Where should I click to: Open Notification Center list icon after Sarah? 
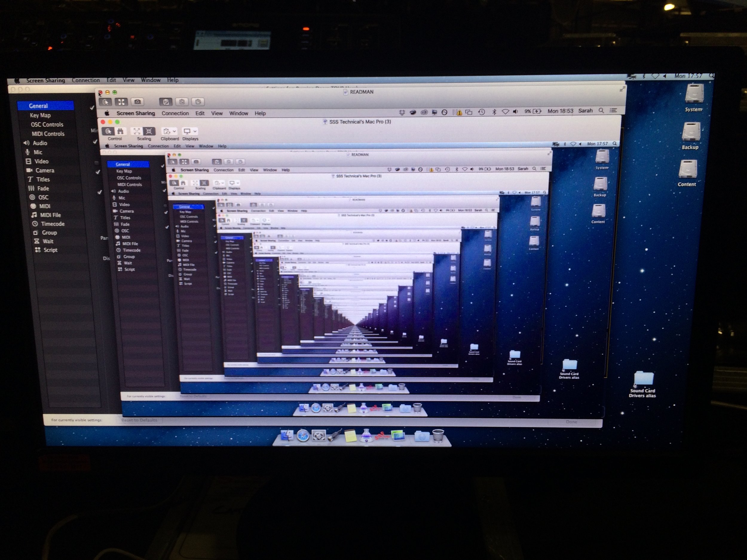(613, 110)
